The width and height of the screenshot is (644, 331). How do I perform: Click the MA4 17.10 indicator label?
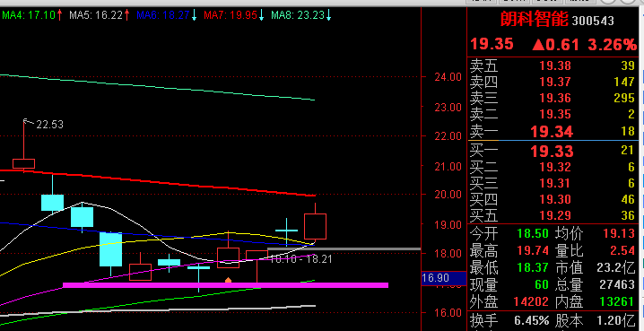point(32,15)
